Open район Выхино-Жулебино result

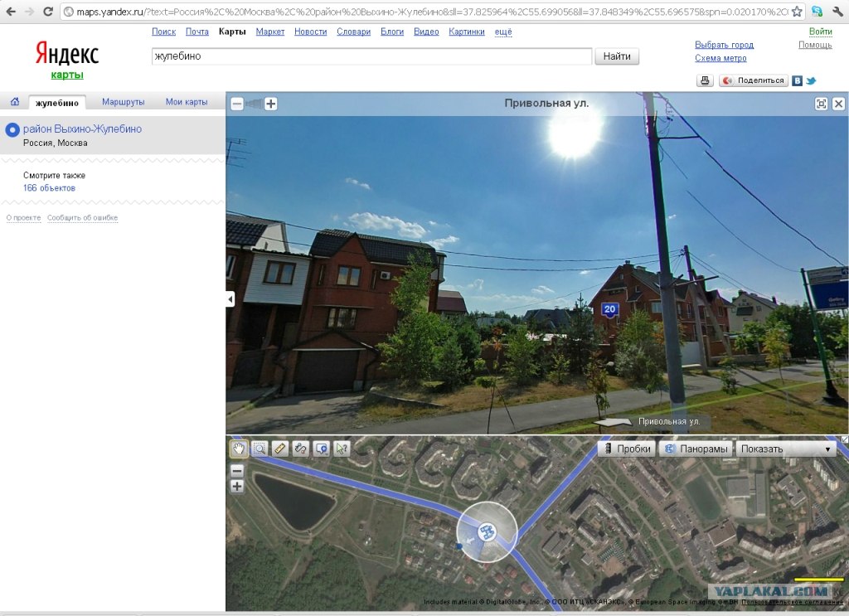[x=82, y=129]
